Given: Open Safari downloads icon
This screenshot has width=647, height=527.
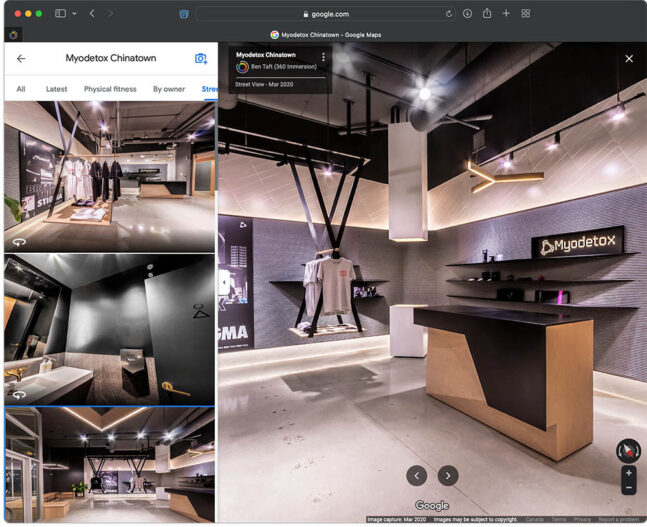Looking at the screenshot, I should (467, 14).
